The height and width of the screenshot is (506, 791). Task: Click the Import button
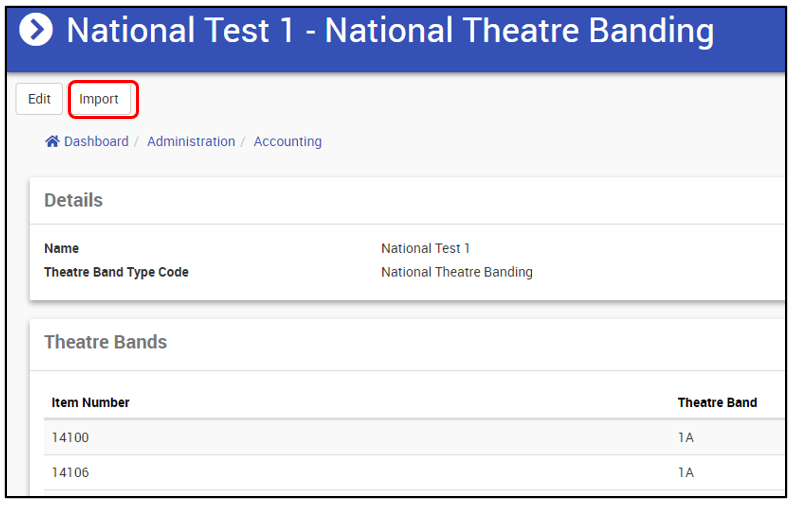(x=99, y=99)
